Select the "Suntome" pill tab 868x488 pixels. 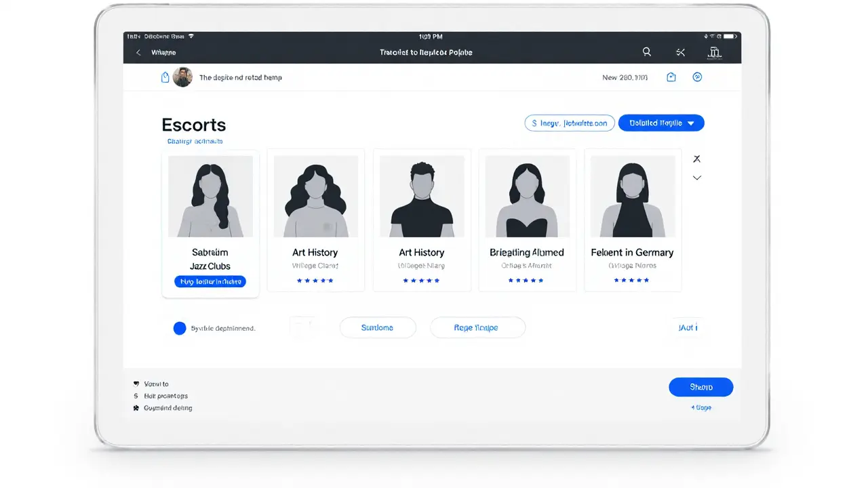(x=377, y=327)
